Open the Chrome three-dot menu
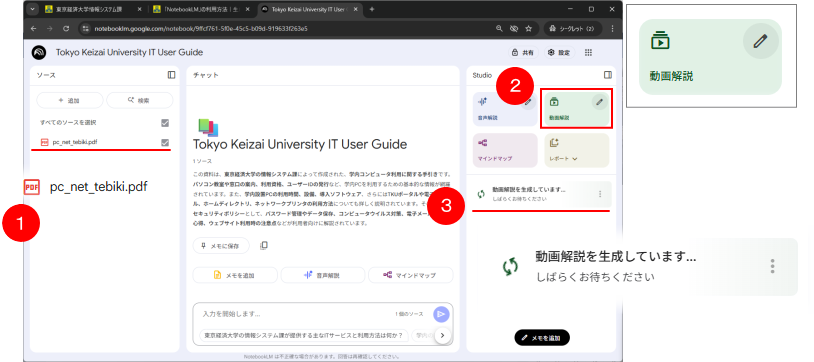 click(x=613, y=29)
